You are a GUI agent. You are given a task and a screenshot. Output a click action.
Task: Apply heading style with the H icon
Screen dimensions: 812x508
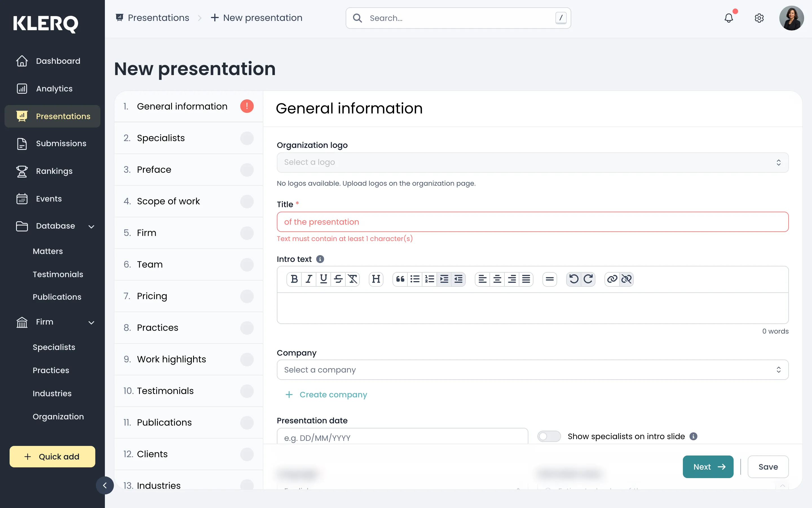point(376,279)
